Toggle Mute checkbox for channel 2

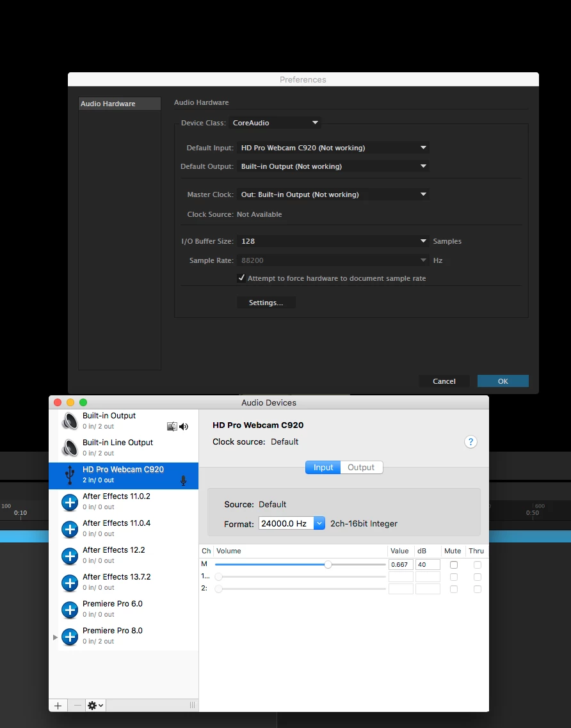[454, 589]
